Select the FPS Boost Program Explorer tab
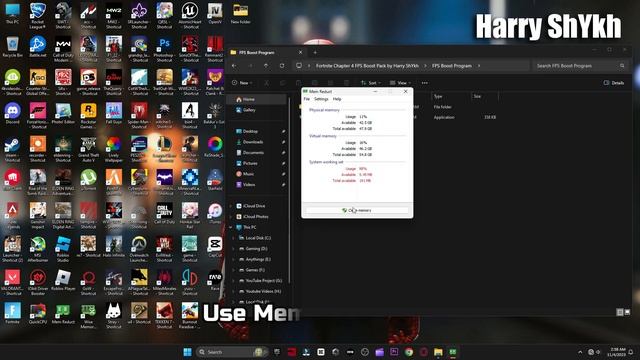The height and width of the screenshot is (360, 640). point(267,53)
